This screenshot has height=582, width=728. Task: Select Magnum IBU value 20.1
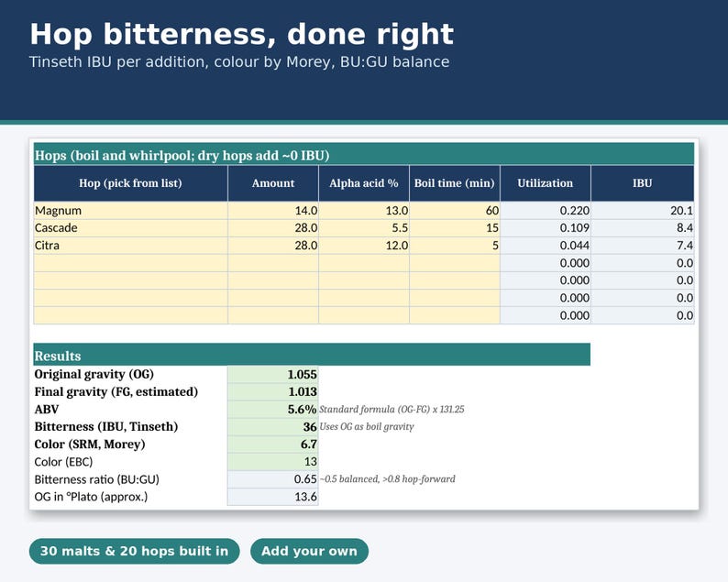click(643, 210)
